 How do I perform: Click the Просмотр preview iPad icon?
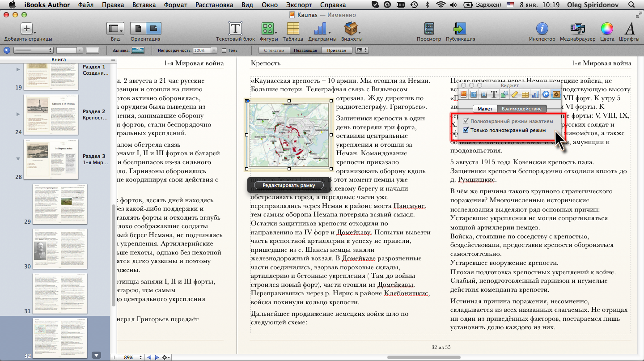(x=429, y=29)
